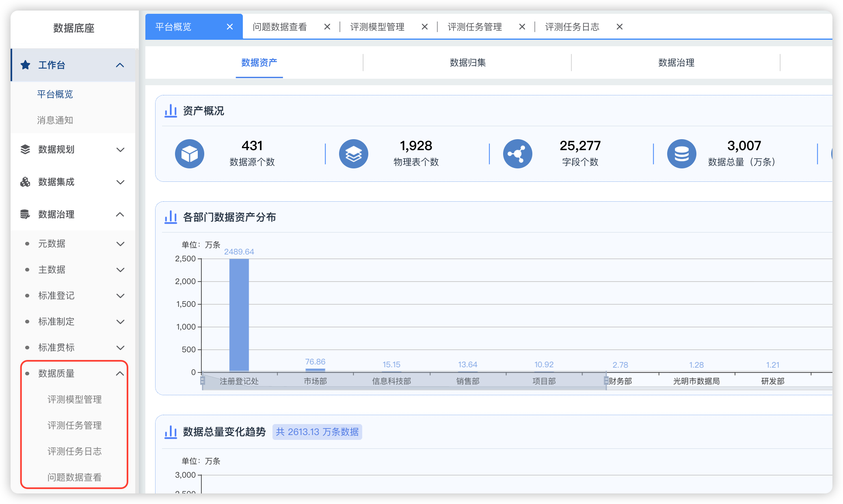Click the star icon beside 工作台
Screen dimensions: 843x504
(x=26, y=65)
